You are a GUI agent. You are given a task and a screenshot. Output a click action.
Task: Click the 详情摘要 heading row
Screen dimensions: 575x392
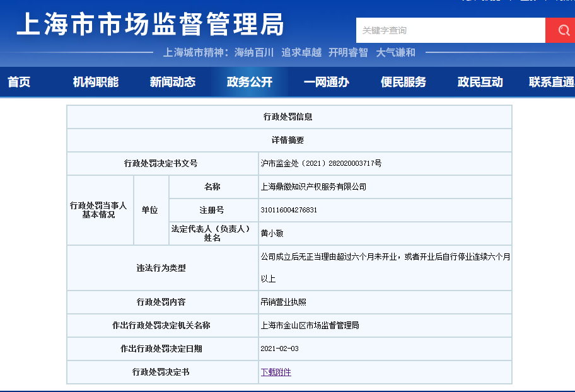[289, 140]
